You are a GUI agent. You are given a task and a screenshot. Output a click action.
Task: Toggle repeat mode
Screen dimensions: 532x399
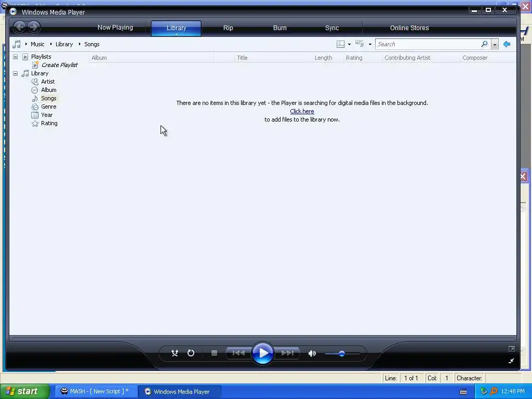(x=191, y=353)
